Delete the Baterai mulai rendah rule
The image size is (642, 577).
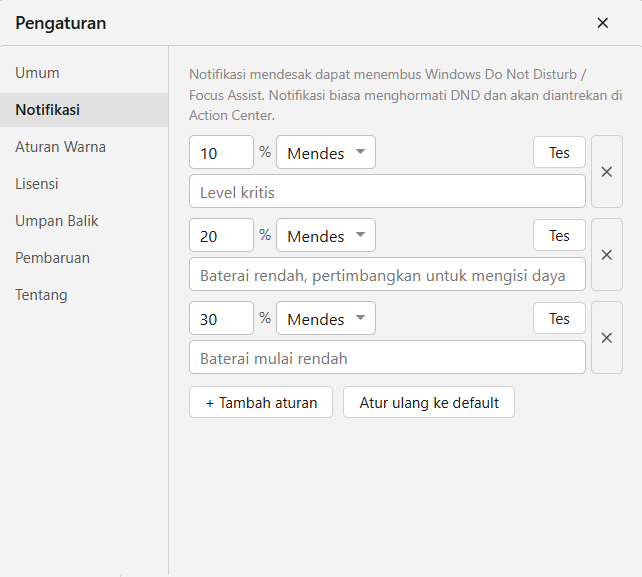(607, 338)
